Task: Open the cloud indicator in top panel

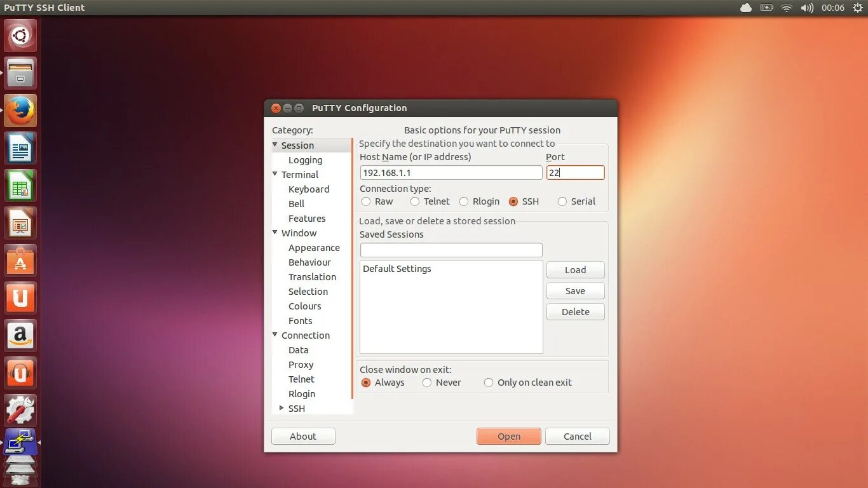Action: 746,8
